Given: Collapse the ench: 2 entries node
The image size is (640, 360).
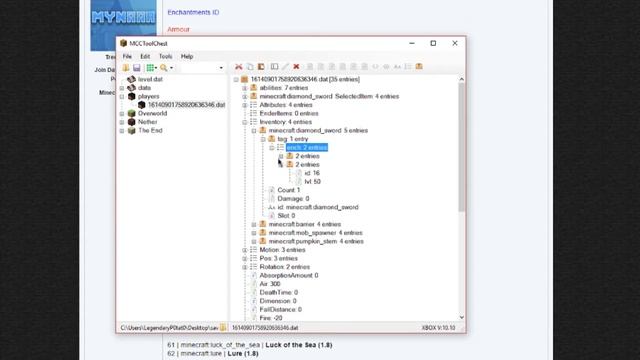Looking at the screenshot, I should click(x=272, y=148).
